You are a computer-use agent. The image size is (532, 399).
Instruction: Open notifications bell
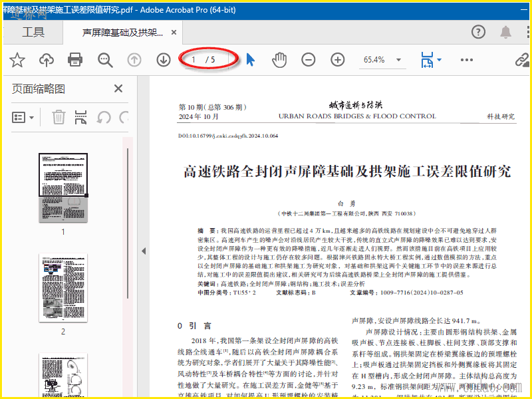505,32
